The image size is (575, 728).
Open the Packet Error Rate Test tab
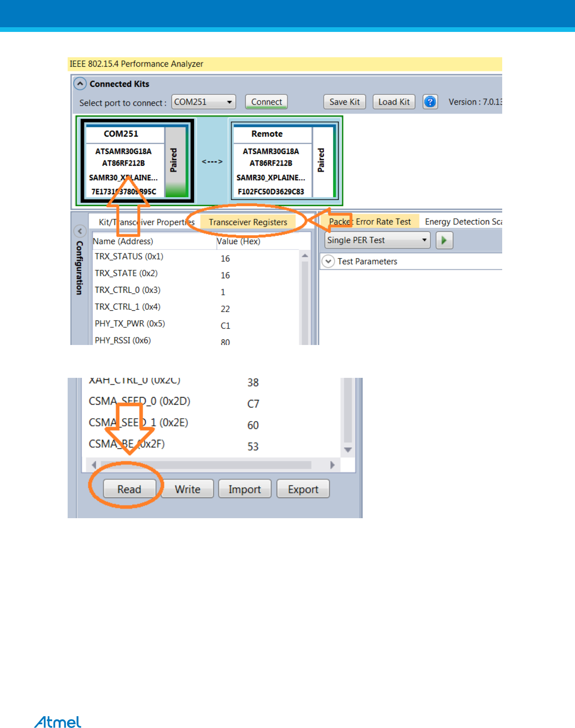(x=370, y=222)
